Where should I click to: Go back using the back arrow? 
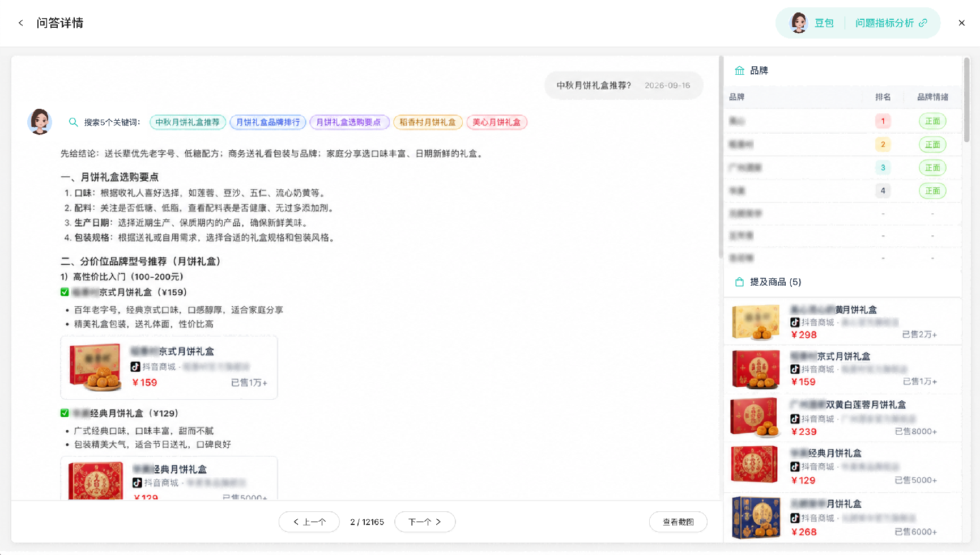tap(21, 23)
